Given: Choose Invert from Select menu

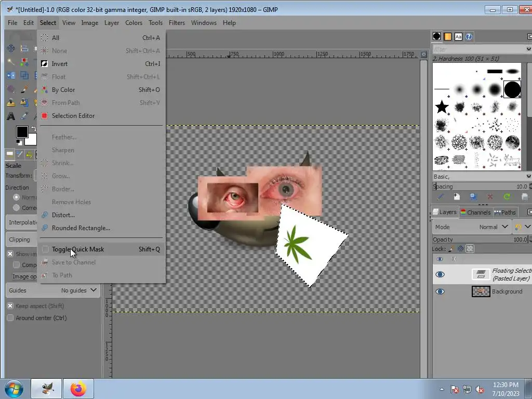Looking at the screenshot, I should tap(101, 64).
